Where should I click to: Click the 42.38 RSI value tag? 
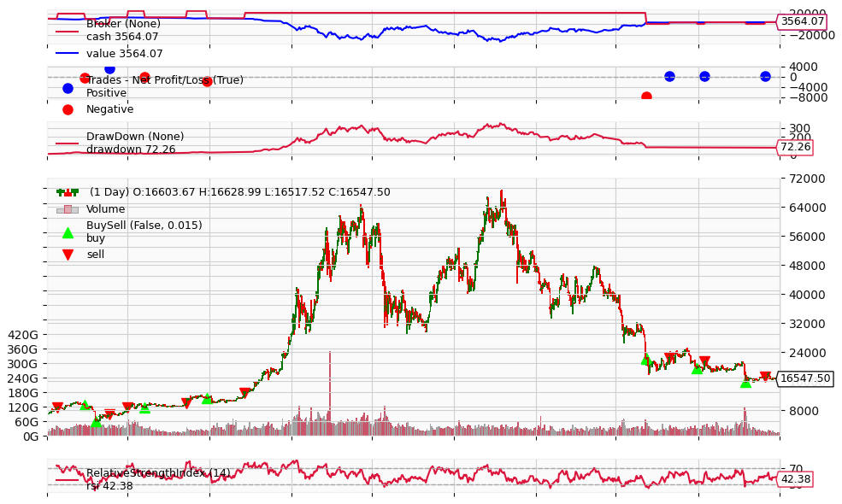click(x=795, y=479)
